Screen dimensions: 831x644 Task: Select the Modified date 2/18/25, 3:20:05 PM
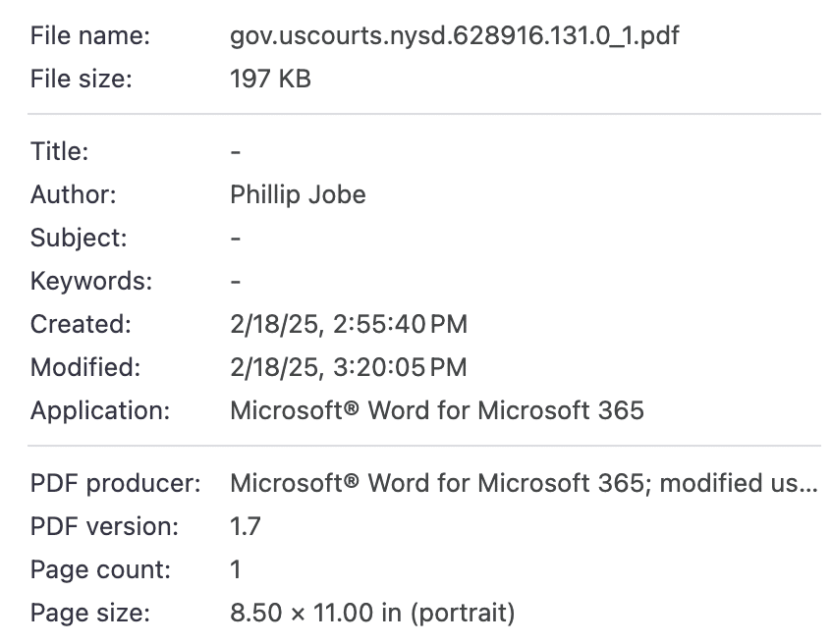tap(348, 367)
